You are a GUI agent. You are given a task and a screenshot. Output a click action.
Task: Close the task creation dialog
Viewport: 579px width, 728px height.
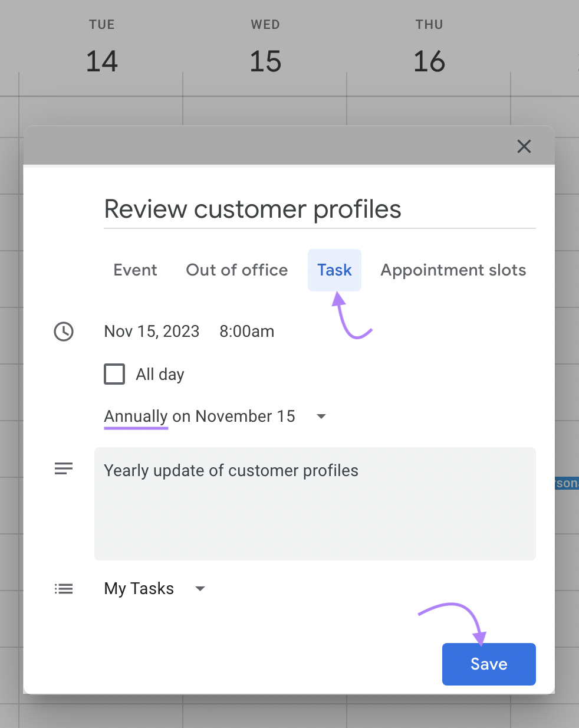[x=524, y=146]
